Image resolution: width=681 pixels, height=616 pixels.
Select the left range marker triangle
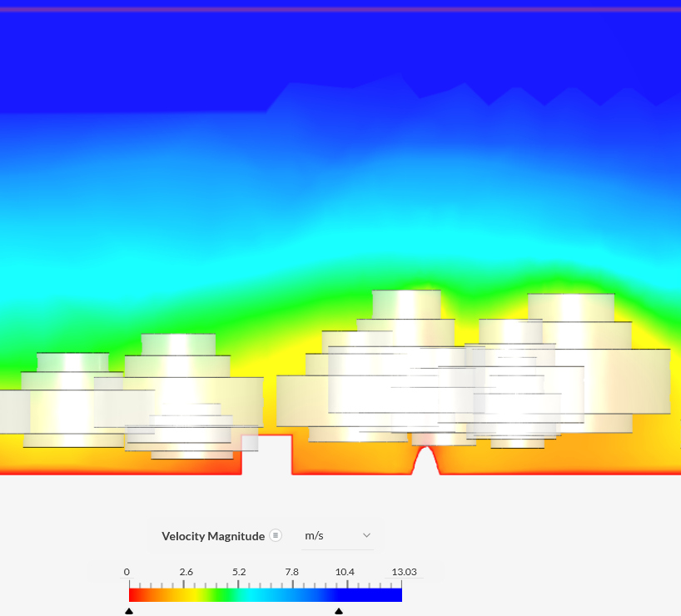[129, 610]
